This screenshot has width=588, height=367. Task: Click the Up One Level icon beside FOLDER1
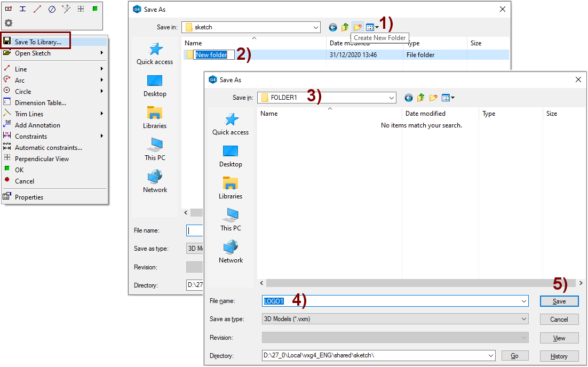[420, 98]
